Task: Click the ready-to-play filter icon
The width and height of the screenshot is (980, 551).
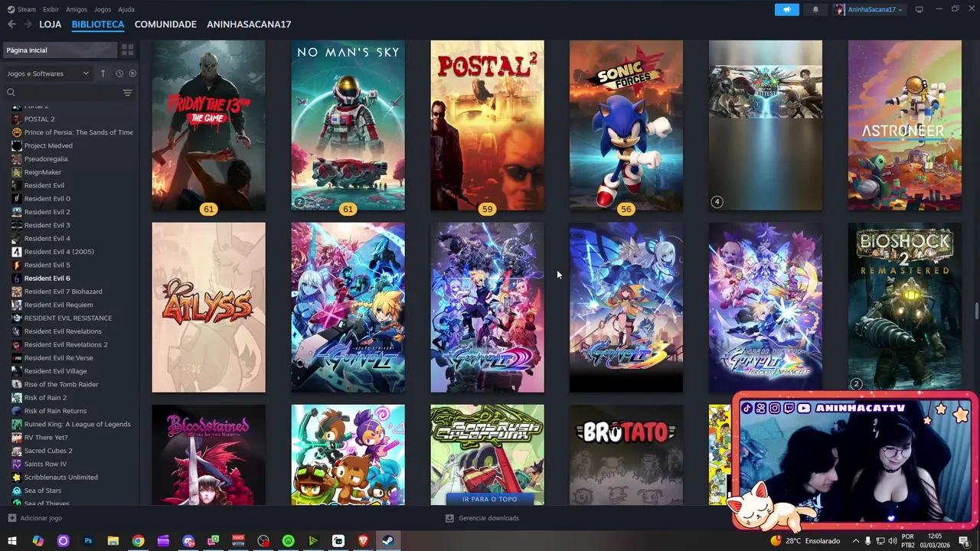Action: tap(132, 73)
